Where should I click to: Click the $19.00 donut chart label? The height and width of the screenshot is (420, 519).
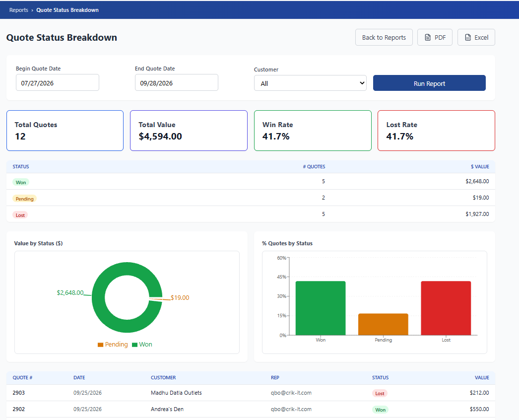(180, 298)
